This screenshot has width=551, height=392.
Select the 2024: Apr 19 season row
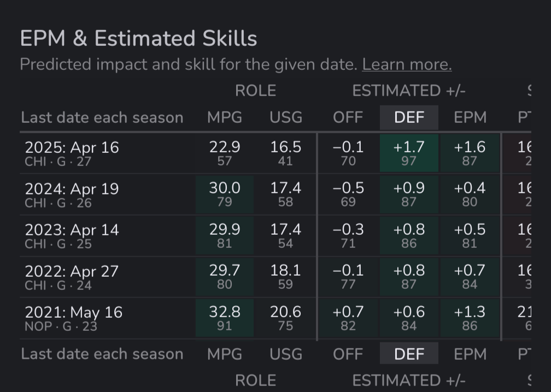coord(72,194)
